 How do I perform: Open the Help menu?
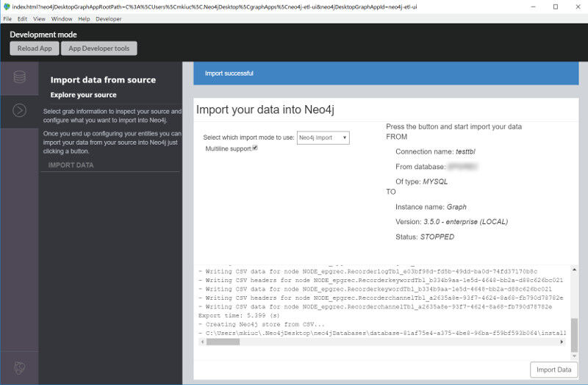pyautogui.click(x=84, y=19)
